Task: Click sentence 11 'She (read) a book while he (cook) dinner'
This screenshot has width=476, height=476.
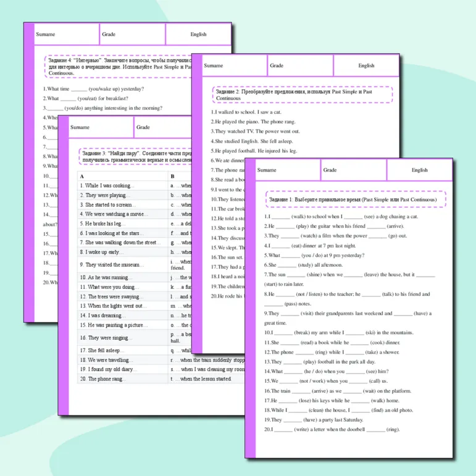Action: point(332,343)
